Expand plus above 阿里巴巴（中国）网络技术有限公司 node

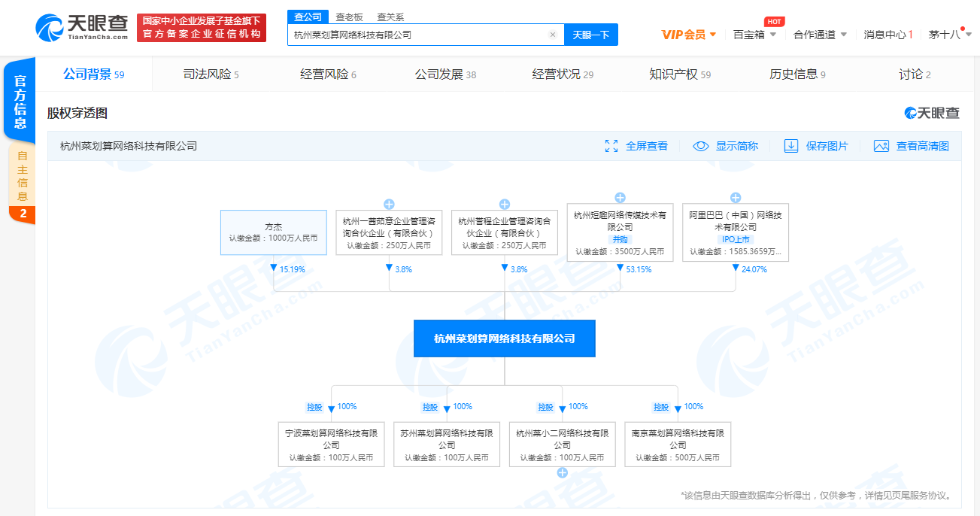tap(736, 198)
